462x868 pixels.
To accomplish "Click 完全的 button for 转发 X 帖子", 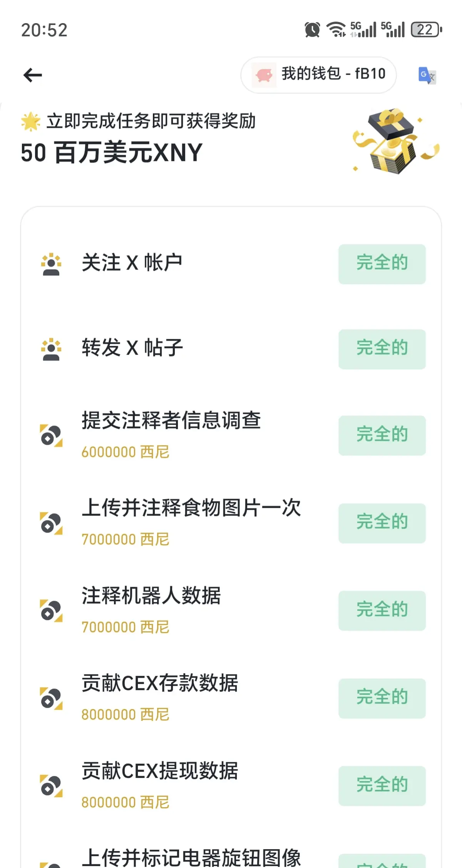I will coord(382,349).
